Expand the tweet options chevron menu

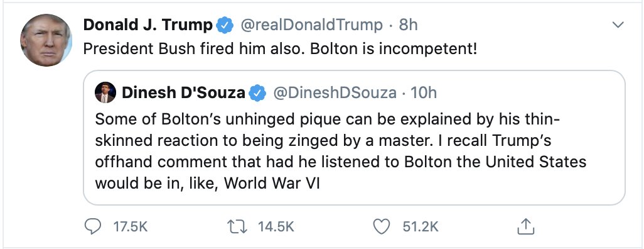pos(618,25)
